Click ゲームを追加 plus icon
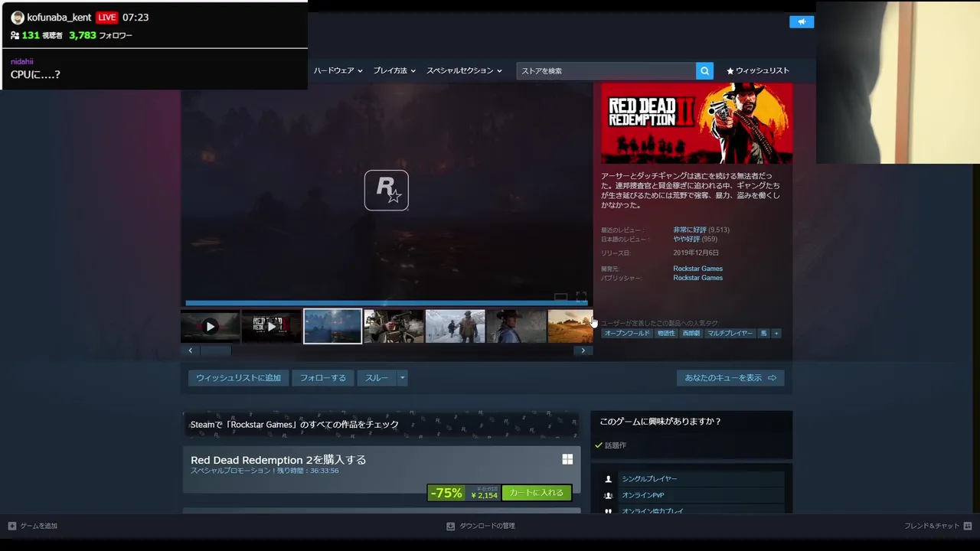Viewport: 980px width, 551px height. 12,526
